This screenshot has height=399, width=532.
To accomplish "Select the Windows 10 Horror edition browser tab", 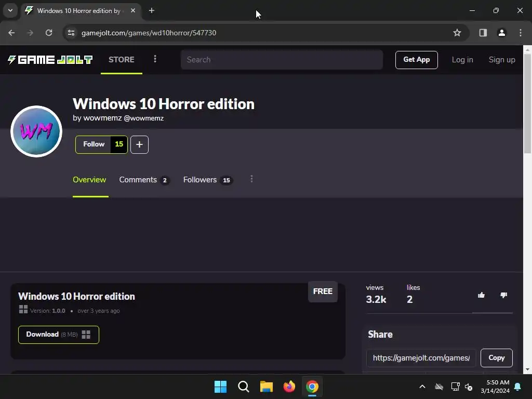I will 82,10.
